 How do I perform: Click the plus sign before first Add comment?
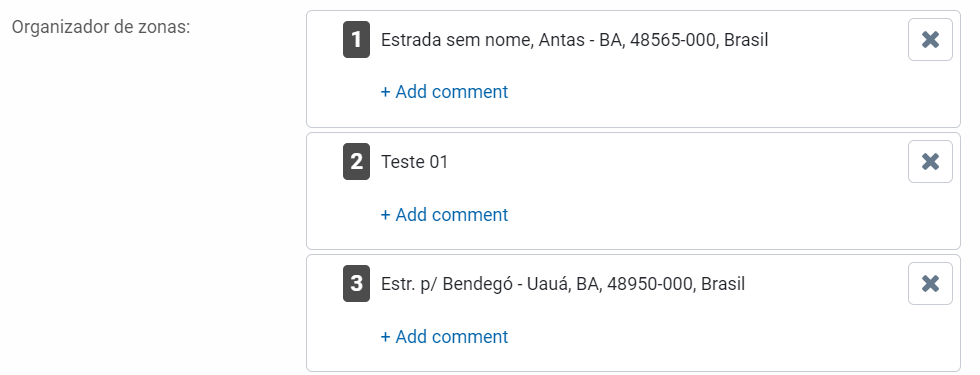[x=386, y=92]
